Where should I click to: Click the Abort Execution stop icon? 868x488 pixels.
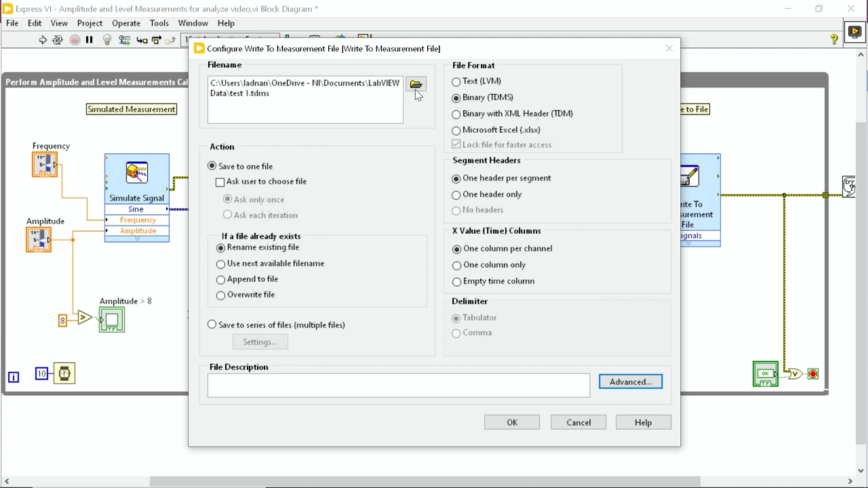click(x=75, y=40)
